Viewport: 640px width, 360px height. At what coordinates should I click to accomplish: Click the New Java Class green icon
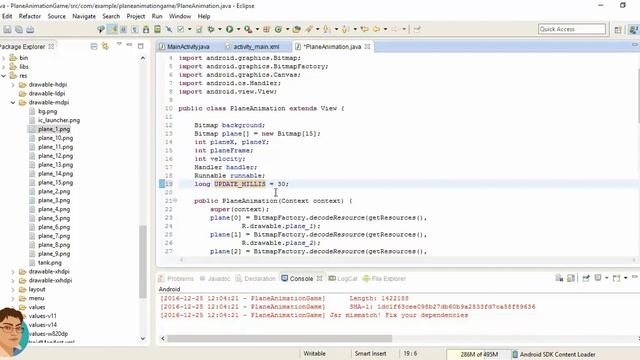278,29
